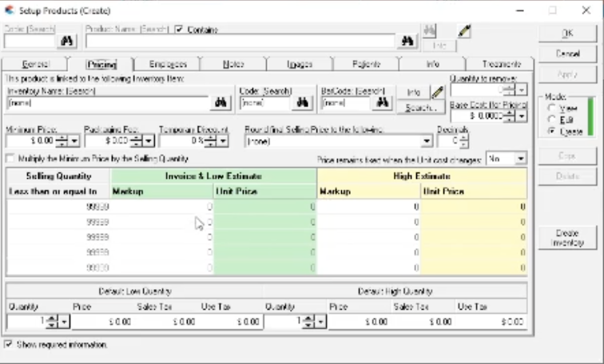Enable Multiply the Minimum Price by Selling Quantity
The height and width of the screenshot is (364, 604).
click(x=10, y=159)
